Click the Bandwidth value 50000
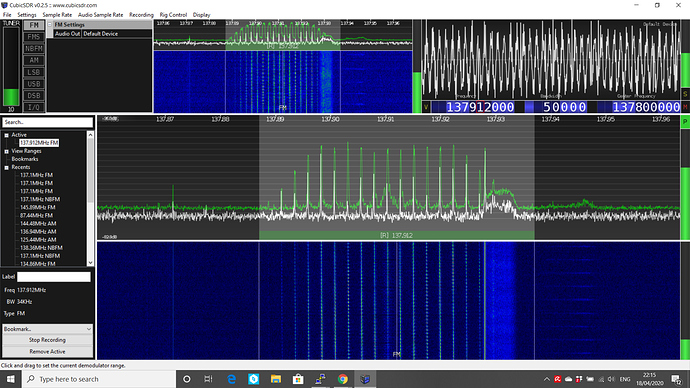This screenshot has height=388, width=690. point(565,107)
